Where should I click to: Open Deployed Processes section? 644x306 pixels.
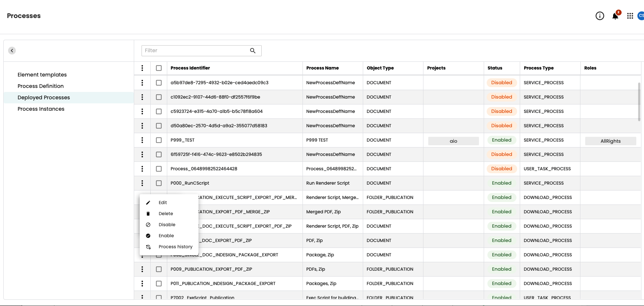coord(68,97)
